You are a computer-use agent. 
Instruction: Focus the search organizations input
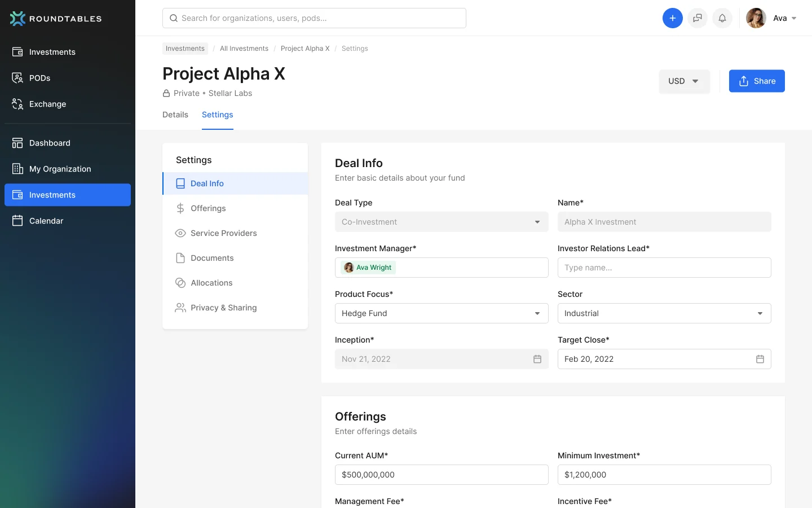[314, 18]
